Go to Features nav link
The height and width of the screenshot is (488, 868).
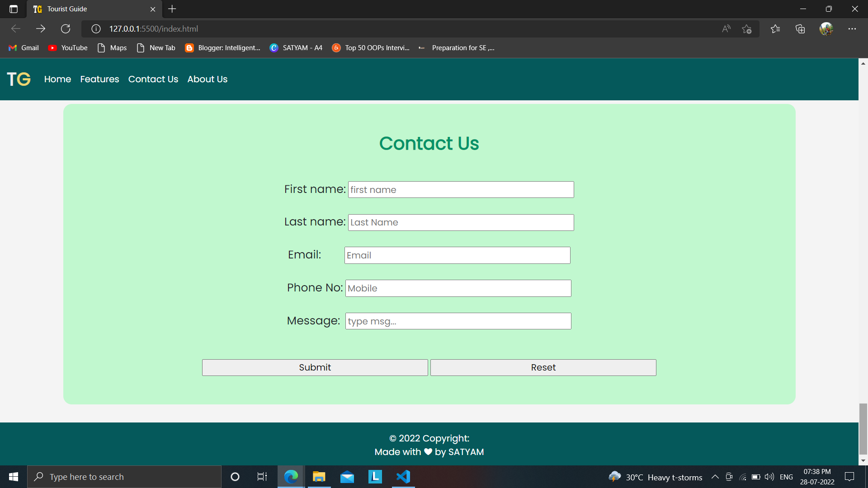tap(99, 79)
